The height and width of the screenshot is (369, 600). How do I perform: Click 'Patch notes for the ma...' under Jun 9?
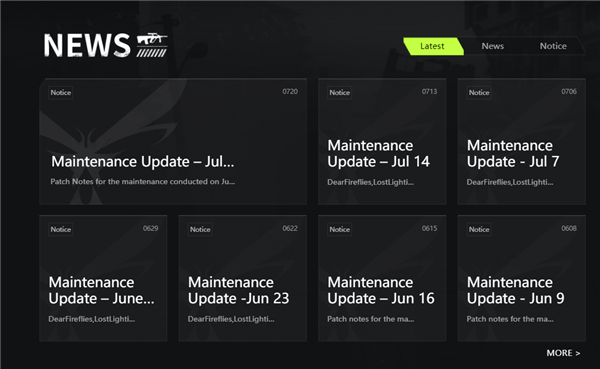pyautogui.click(x=510, y=319)
